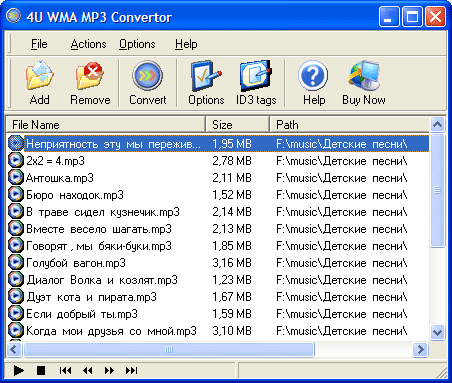Click the horizontal scrollbar right arrow
This screenshot has height=383, width=452.
tap(421, 350)
